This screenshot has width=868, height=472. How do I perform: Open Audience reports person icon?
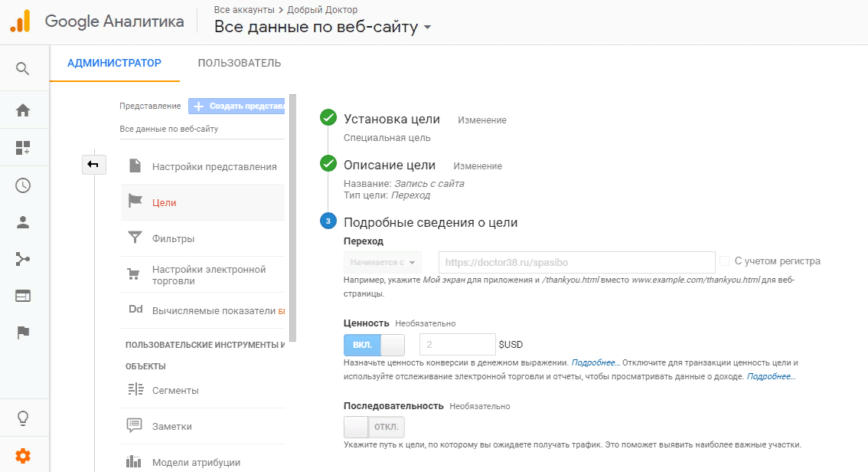click(23, 222)
